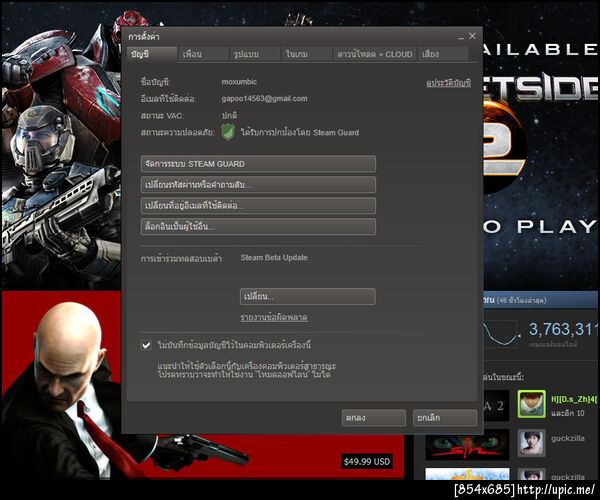Click the แล้วอีก 10 friends text
Screen dimensions: 600x500
point(567,413)
